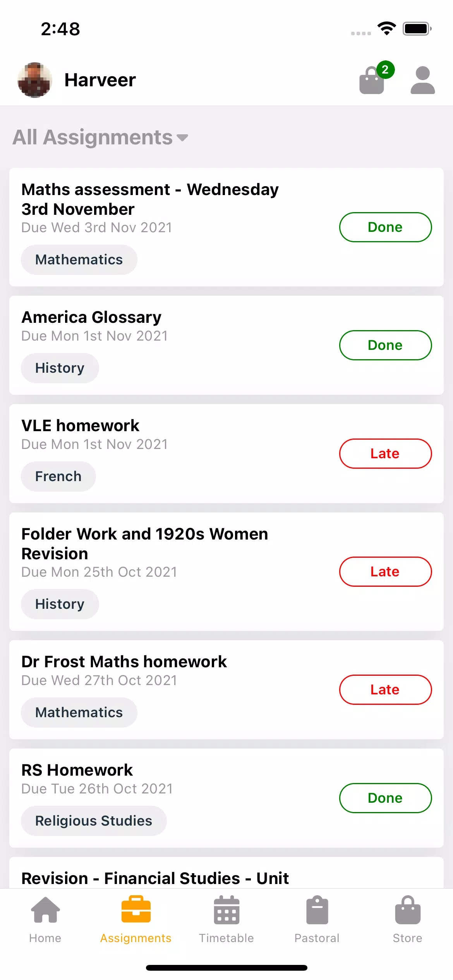
Task: Open the shopping bag with 2 badge
Action: [374, 79]
